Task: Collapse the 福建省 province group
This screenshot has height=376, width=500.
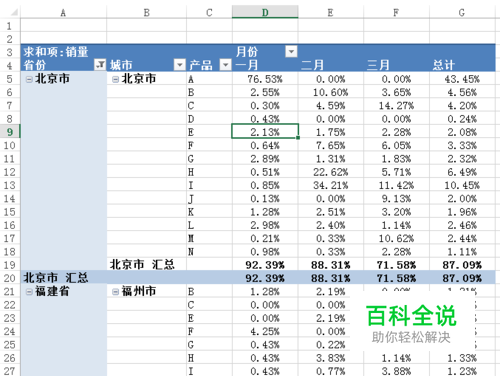Action: (29, 292)
